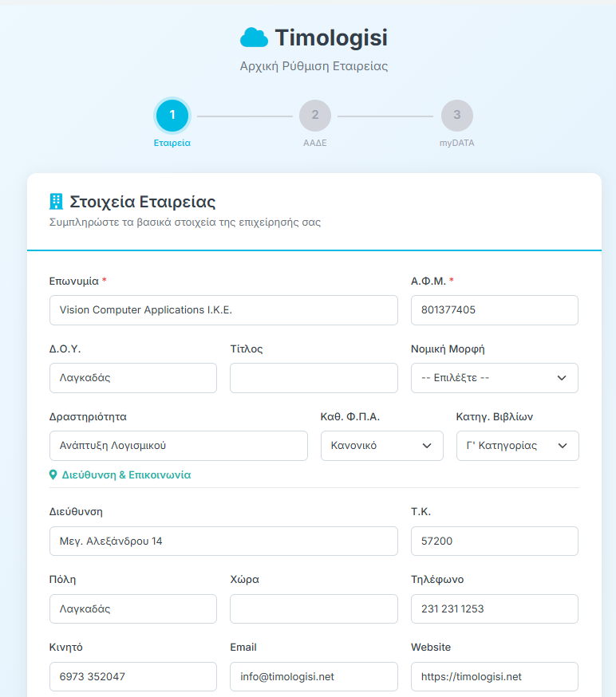
Task: Jump to step 2 ΑΑΔΕ circle
Action: tap(315, 116)
